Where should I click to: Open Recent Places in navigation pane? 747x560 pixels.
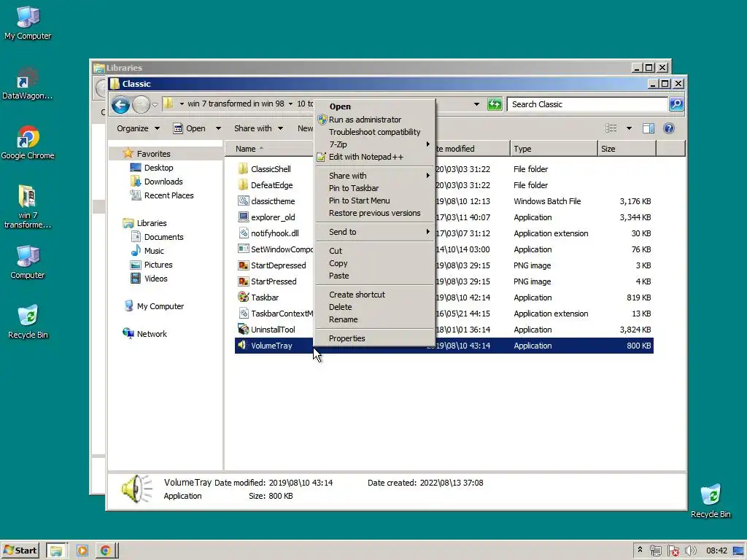[x=169, y=195]
